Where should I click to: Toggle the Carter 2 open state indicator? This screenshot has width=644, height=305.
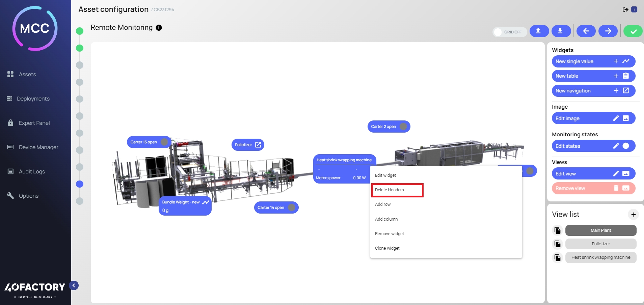coord(403,127)
